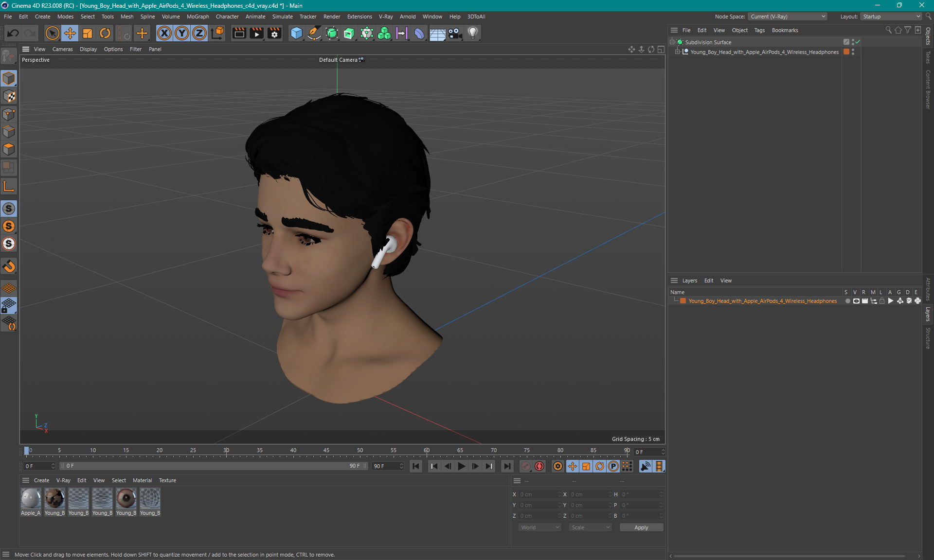Viewport: 934px width, 560px height.
Task: Add a Cube primitive object
Action: coord(296,33)
